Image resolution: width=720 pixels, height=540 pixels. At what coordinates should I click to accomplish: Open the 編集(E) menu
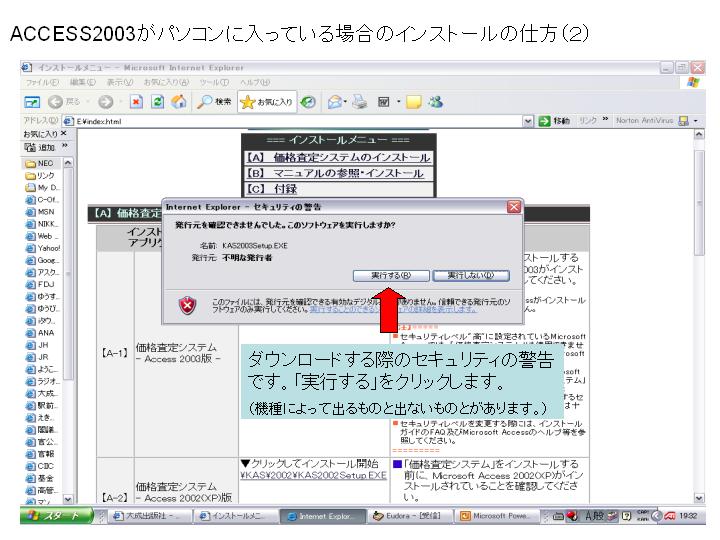(x=83, y=82)
